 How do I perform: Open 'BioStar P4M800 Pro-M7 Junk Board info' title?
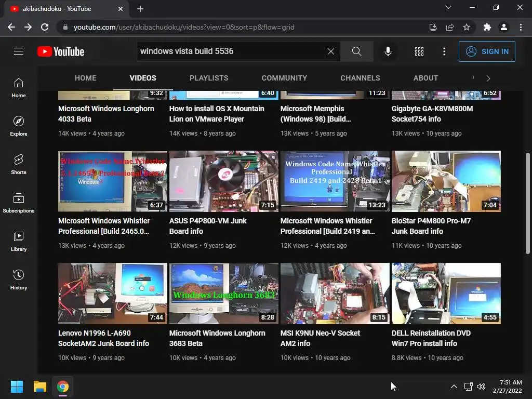point(431,226)
